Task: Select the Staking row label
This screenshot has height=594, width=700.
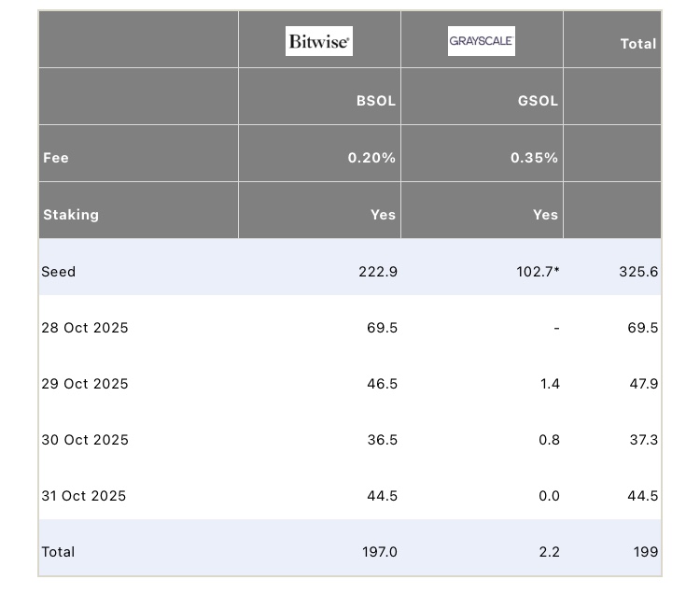Action: [x=70, y=215]
